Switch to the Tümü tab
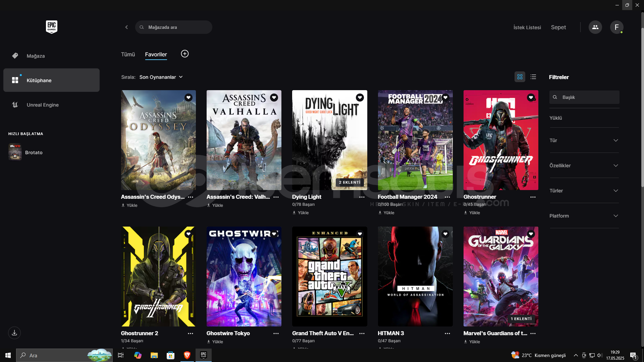The height and width of the screenshot is (362, 644). click(128, 54)
